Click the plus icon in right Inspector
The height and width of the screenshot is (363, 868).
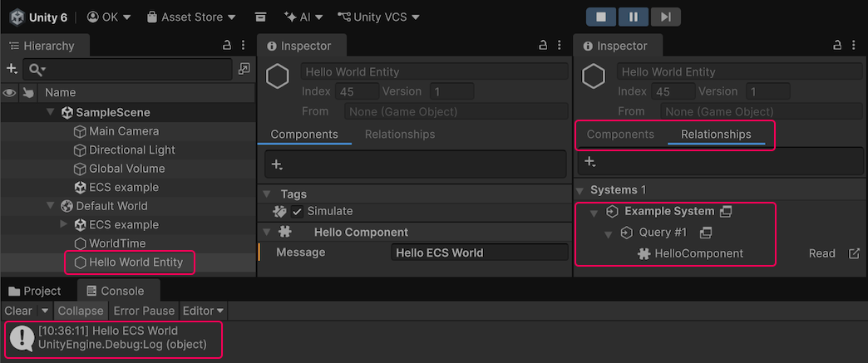590,162
